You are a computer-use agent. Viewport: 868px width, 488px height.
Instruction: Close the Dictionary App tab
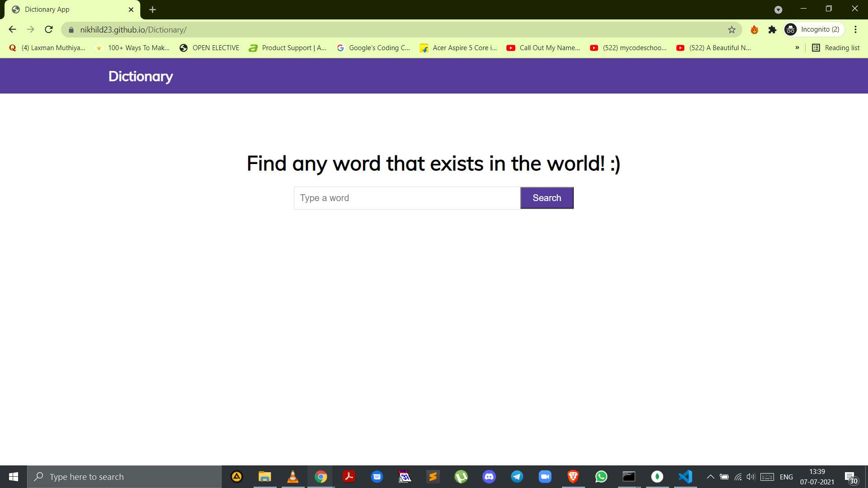[131, 9]
